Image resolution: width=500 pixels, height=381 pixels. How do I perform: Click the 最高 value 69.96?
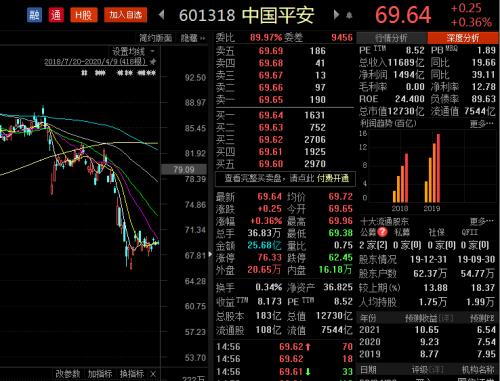[x=340, y=221]
